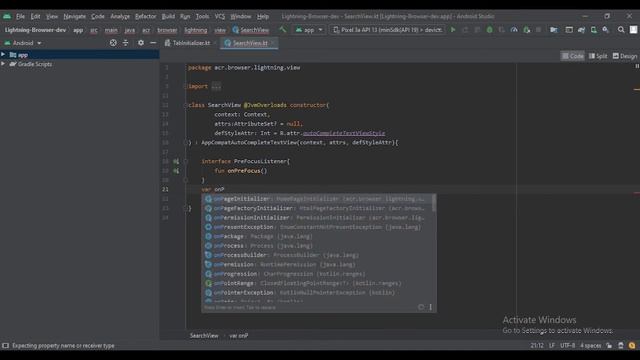Open the Profile app gauge icon

[x=514, y=30]
